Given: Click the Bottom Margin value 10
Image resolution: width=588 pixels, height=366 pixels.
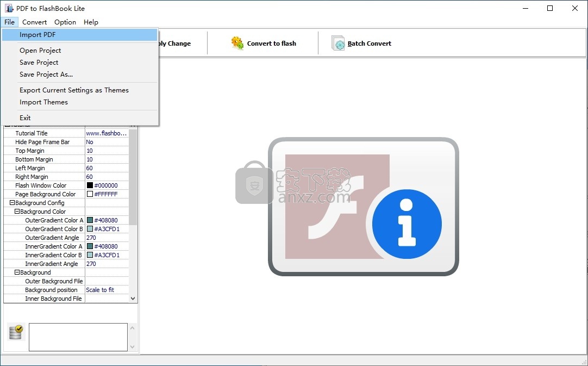Looking at the screenshot, I should coord(89,159).
